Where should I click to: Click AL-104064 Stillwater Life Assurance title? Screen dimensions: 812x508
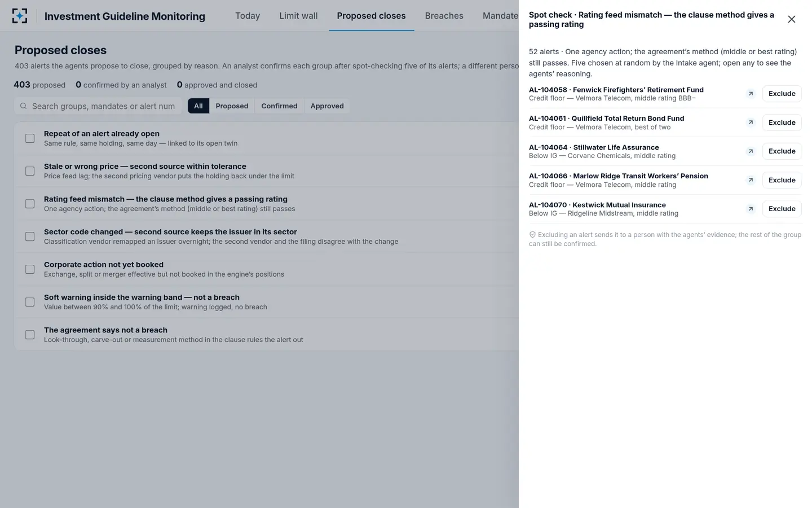[x=594, y=147]
